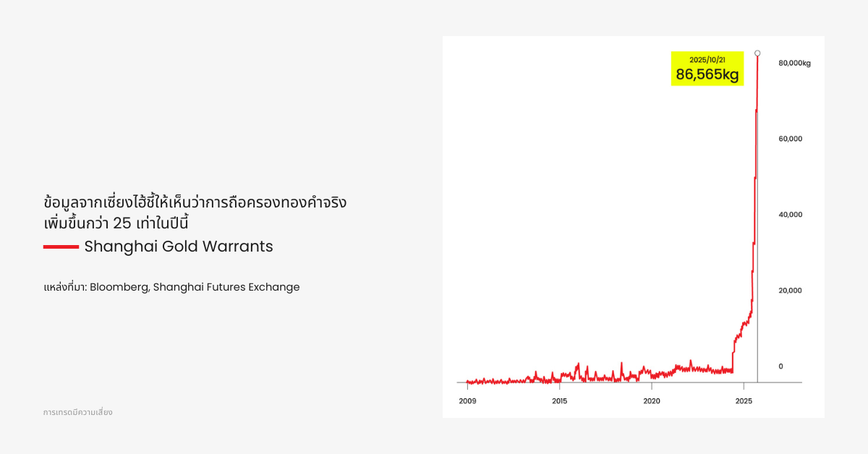Click the red Shanghai Gold Warrants legend line

click(x=61, y=247)
